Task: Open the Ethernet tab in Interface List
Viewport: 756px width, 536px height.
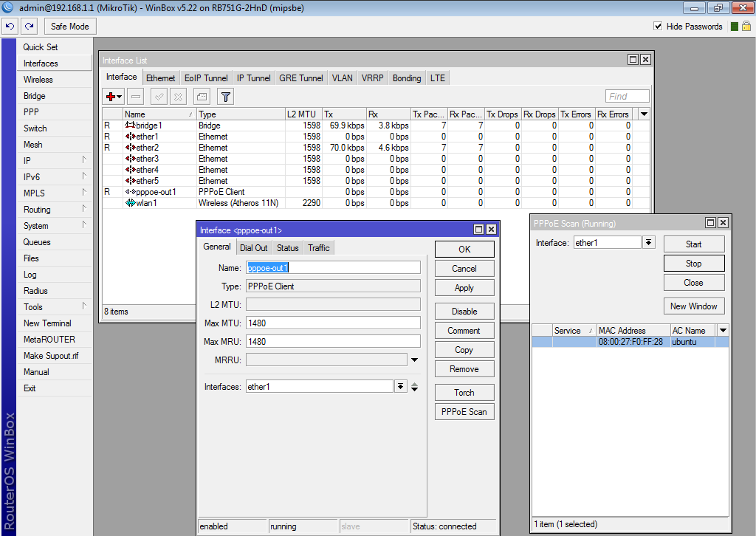Action: tap(160, 78)
